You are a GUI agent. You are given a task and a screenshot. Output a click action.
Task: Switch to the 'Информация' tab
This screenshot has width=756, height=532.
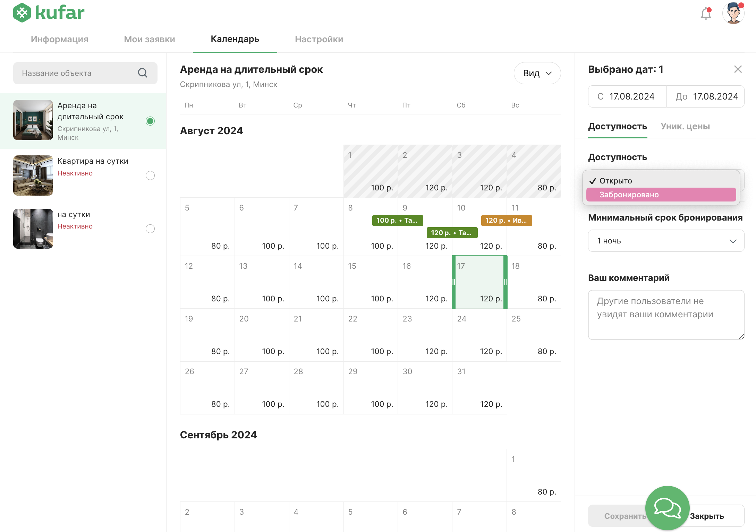tap(59, 39)
